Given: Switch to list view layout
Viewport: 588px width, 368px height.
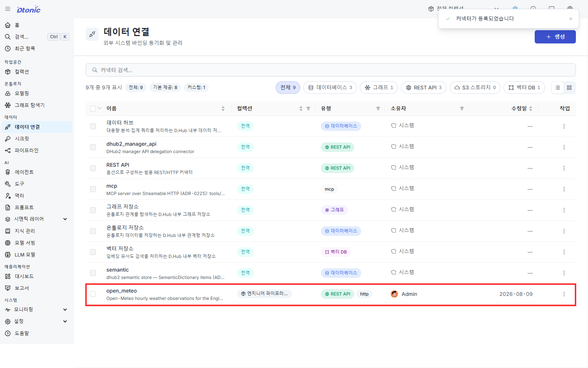Looking at the screenshot, I should (557, 88).
